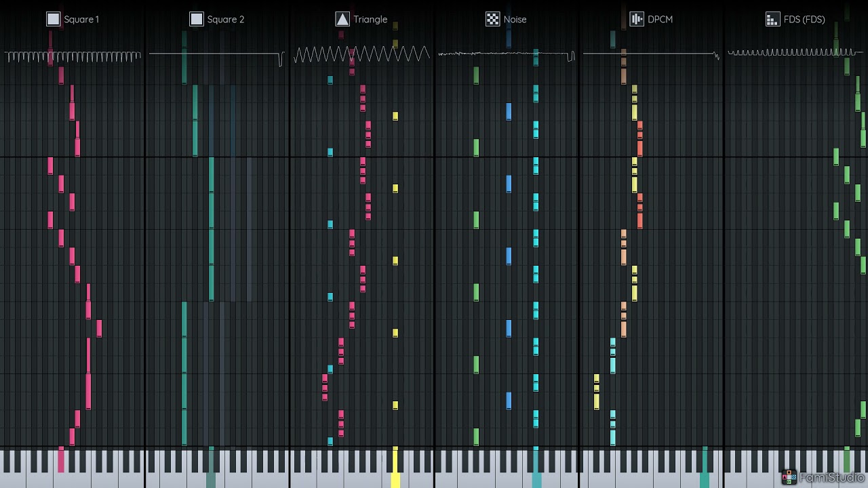This screenshot has width=868, height=488.
Task: Click the Square 1 channel icon
Action: click(53, 19)
